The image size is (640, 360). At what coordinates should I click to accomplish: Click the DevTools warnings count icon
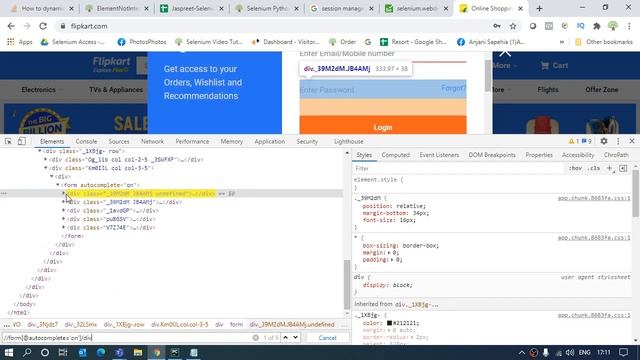click(x=573, y=141)
